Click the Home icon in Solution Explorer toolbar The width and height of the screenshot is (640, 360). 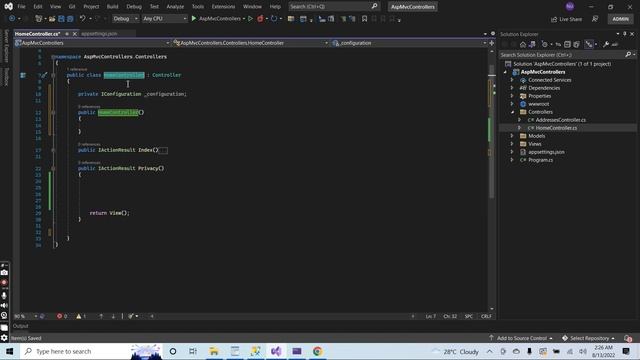(522, 44)
